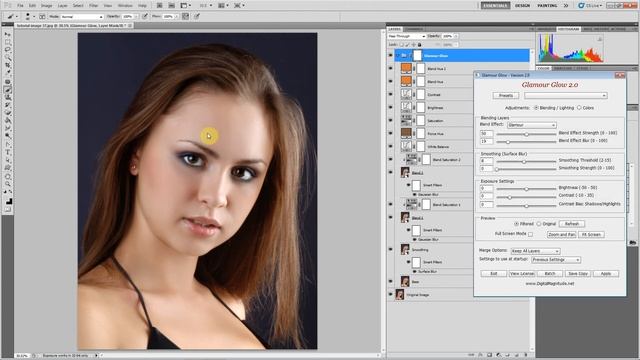Screen dimensions: 640x360
Task: Open the Filter menu
Action: coord(93,6)
